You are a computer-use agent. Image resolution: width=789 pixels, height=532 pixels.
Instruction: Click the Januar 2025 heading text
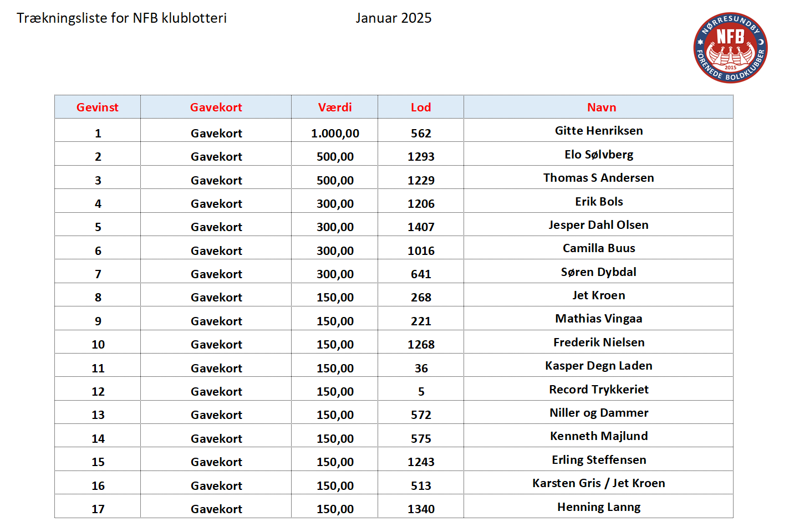coord(394,18)
